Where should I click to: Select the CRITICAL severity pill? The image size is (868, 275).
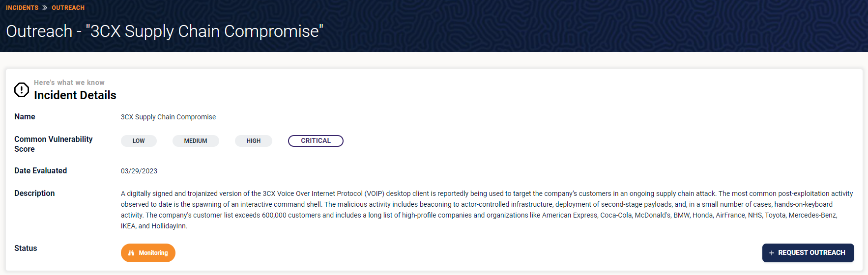(x=316, y=141)
